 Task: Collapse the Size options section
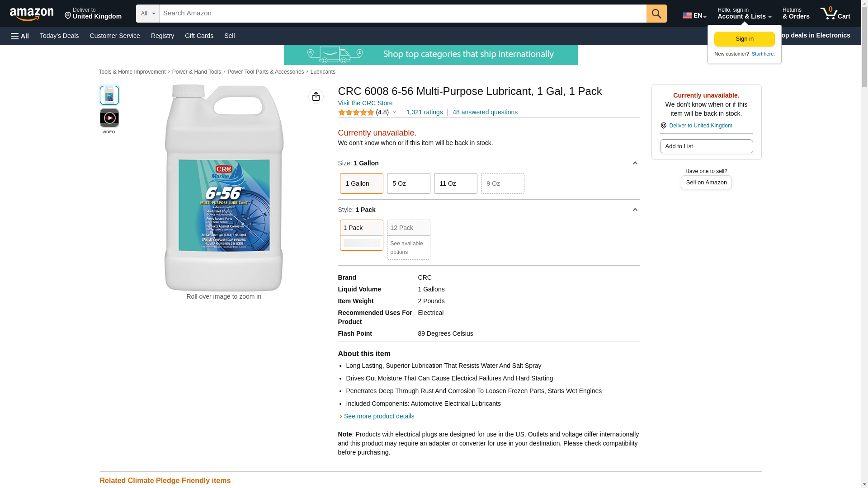point(635,163)
